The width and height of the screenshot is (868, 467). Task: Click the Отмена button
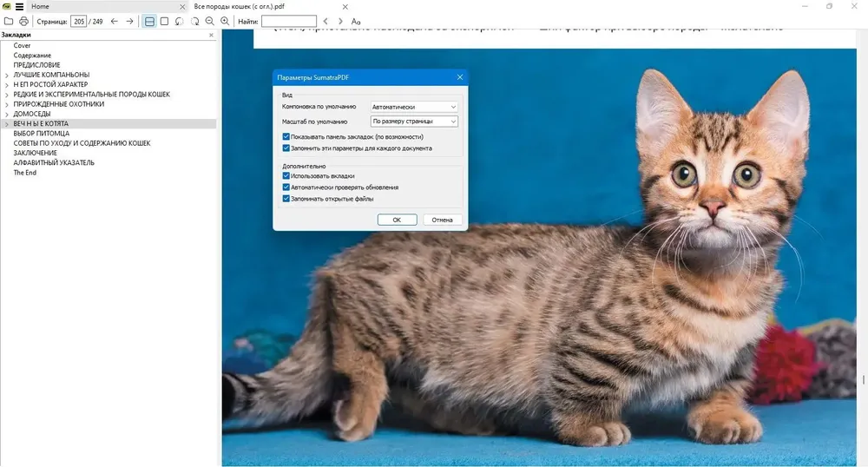tap(443, 220)
